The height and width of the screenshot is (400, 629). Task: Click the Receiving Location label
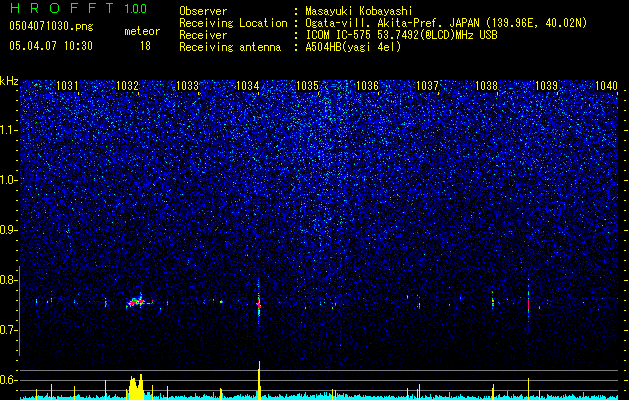pos(233,23)
